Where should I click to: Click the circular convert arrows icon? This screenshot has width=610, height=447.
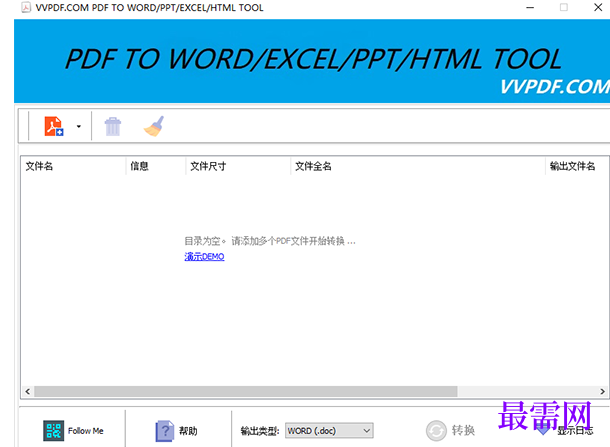coord(436,431)
